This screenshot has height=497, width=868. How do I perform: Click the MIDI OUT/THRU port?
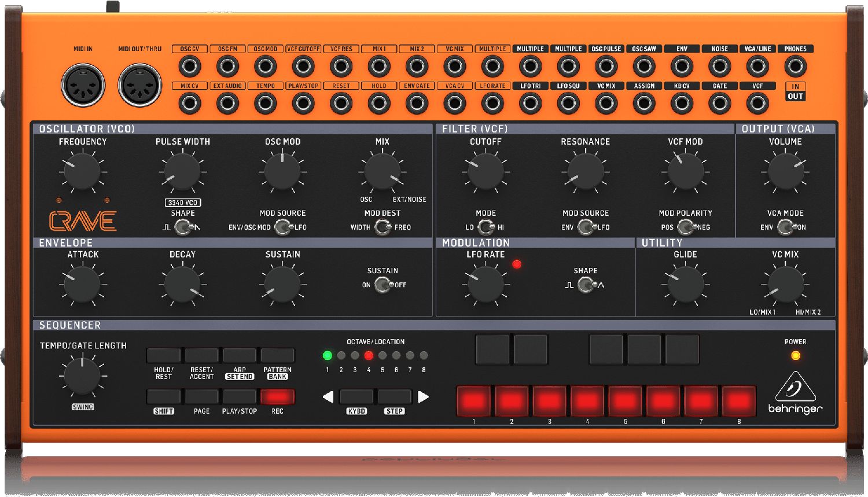[139, 85]
